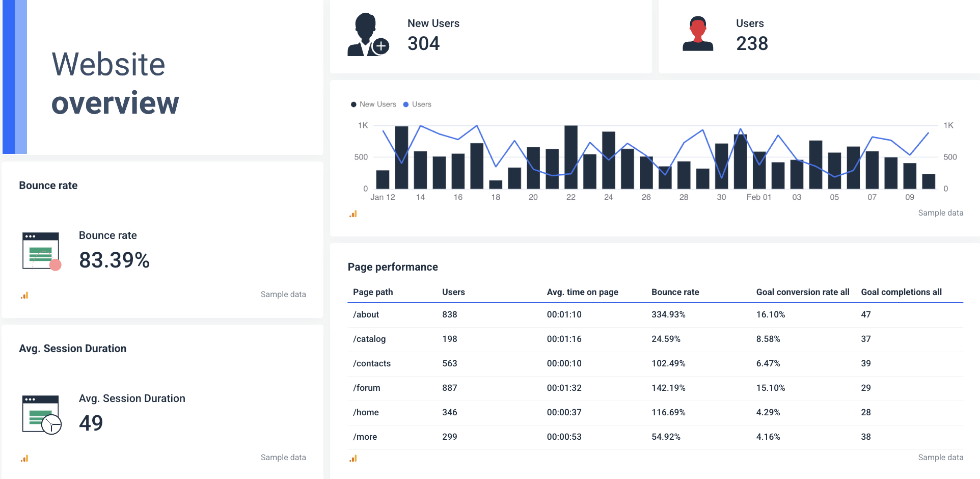Click the 116.69% bounce rate for /home
This screenshot has height=479, width=980.
pyautogui.click(x=668, y=412)
